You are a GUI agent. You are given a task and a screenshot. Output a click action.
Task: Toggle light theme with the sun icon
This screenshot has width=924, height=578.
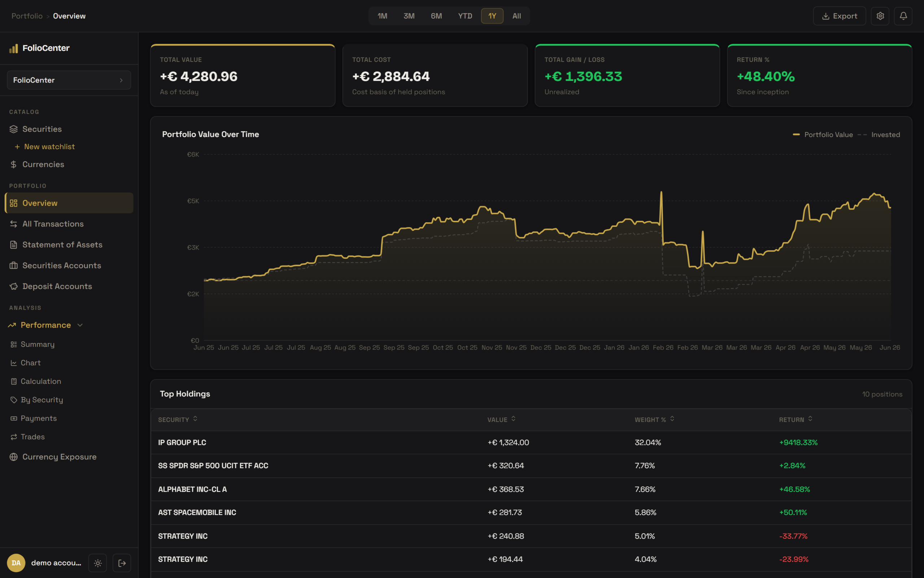(x=98, y=563)
